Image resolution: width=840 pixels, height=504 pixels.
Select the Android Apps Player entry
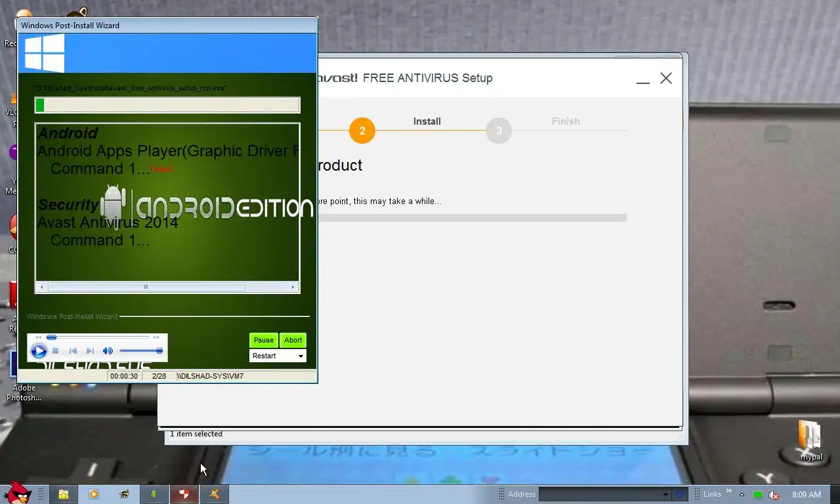pos(167,151)
